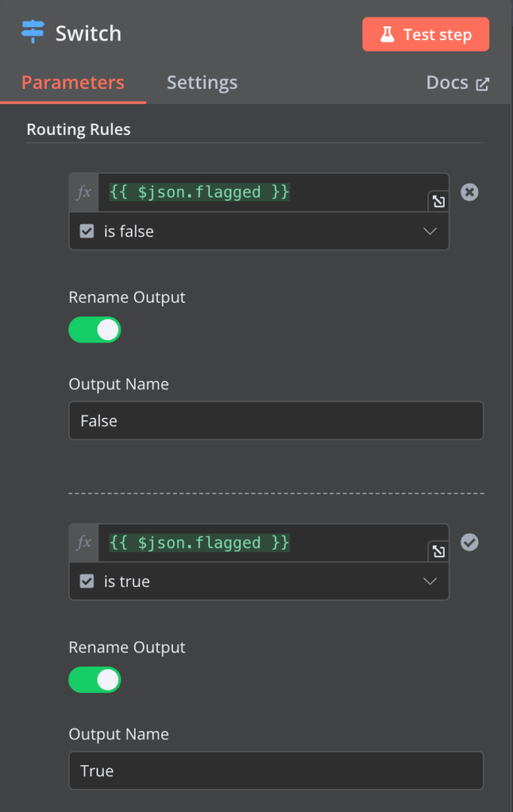Click the fx icon on the first expression field

point(88,192)
